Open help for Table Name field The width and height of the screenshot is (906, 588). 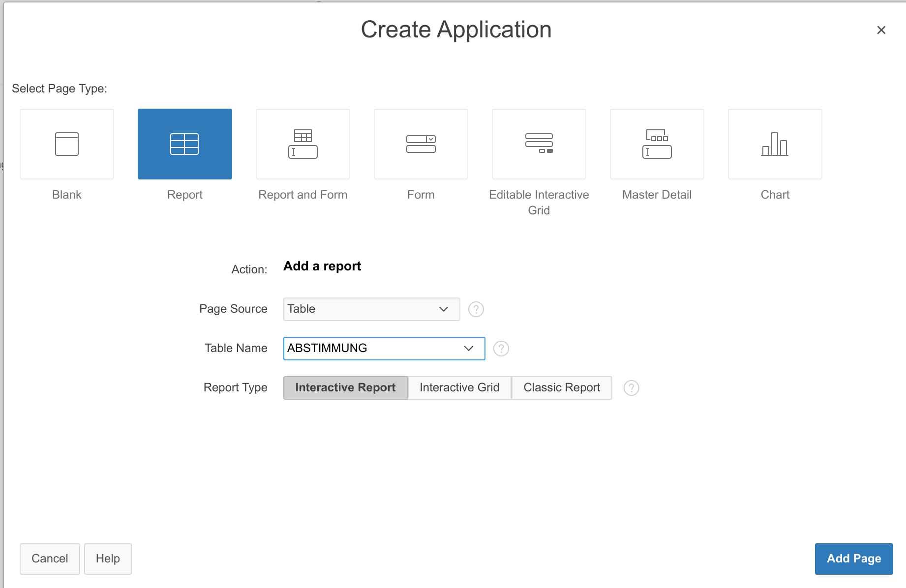[501, 349]
